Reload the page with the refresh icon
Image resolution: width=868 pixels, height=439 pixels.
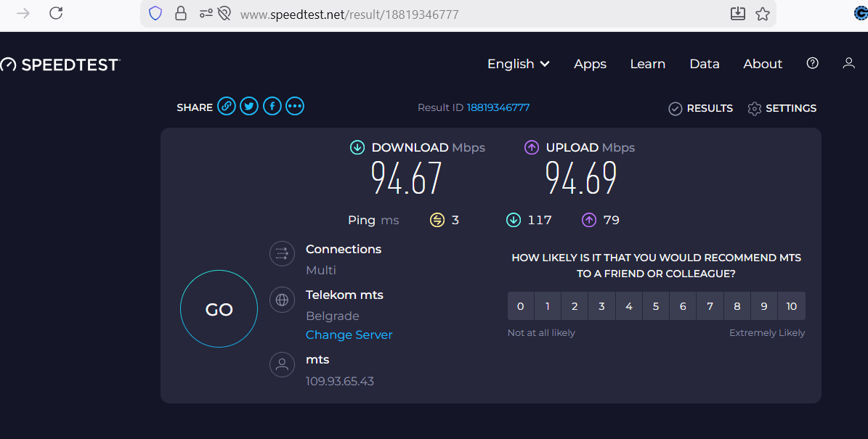pos(56,13)
